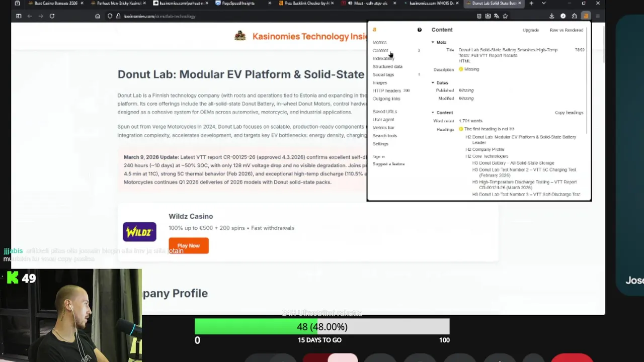Click the streamer webcam overlay
This screenshot has width=644, height=362.
click(71, 315)
